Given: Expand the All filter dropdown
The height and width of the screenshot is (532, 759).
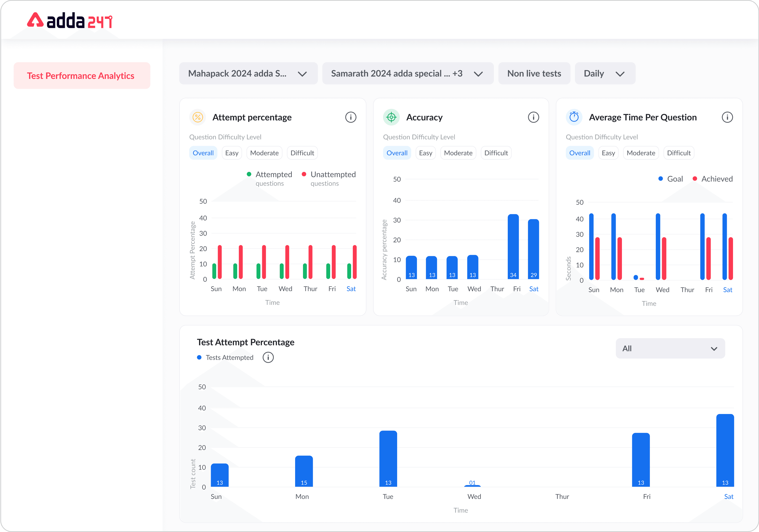Looking at the screenshot, I should (x=670, y=349).
